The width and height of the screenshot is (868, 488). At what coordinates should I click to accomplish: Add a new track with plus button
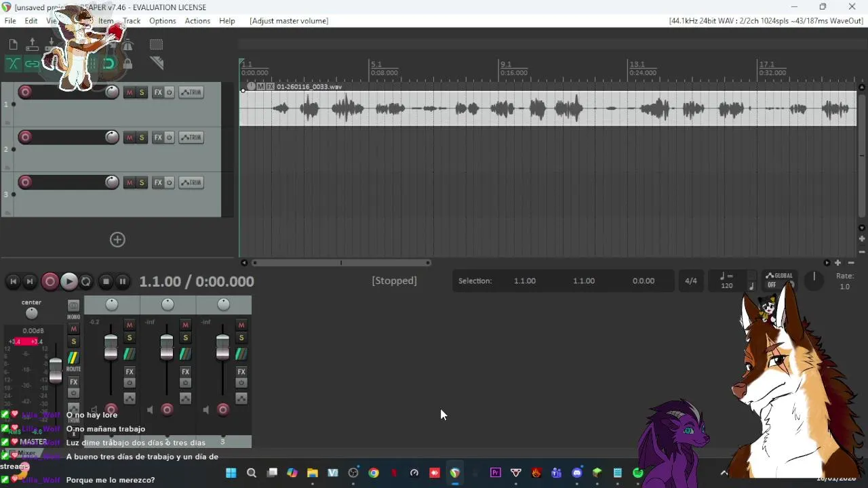[117, 239]
